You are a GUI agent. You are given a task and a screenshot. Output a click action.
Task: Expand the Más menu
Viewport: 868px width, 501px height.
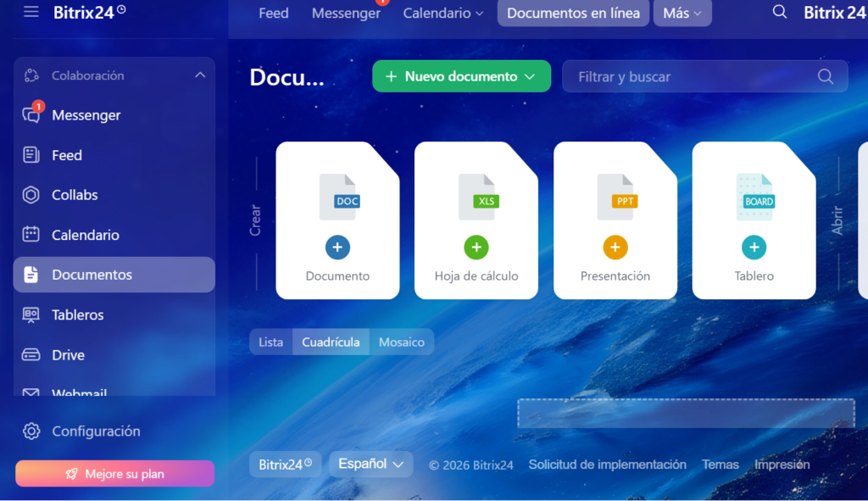[682, 14]
